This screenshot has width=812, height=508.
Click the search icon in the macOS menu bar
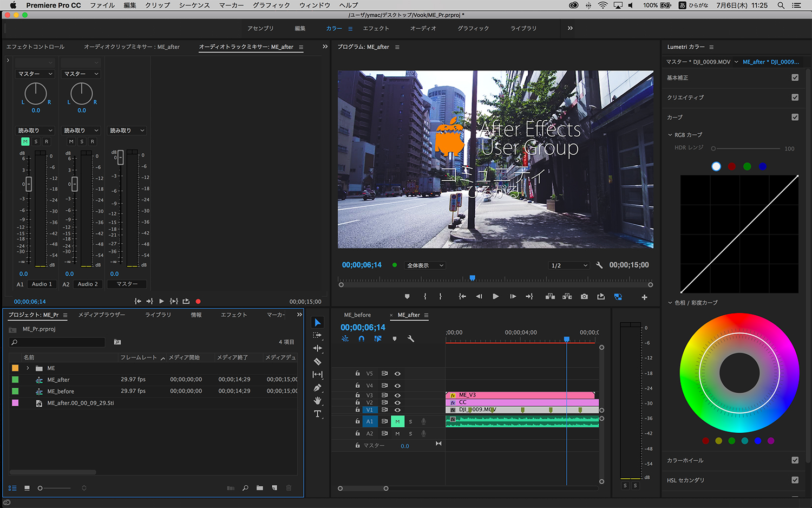(x=781, y=5)
